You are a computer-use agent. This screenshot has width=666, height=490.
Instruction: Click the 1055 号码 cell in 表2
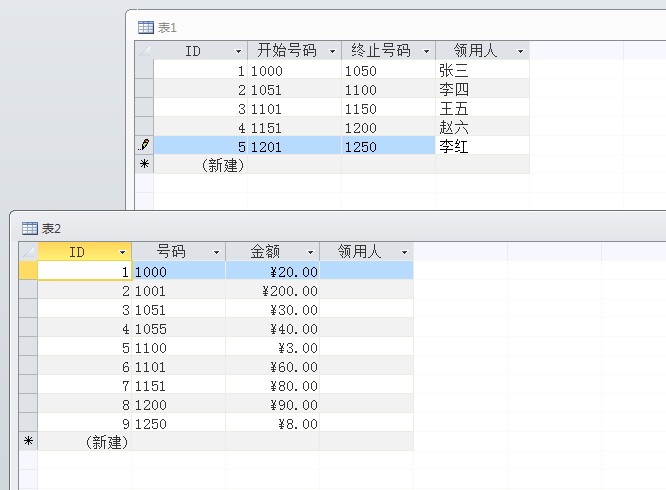pyautogui.click(x=178, y=328)
